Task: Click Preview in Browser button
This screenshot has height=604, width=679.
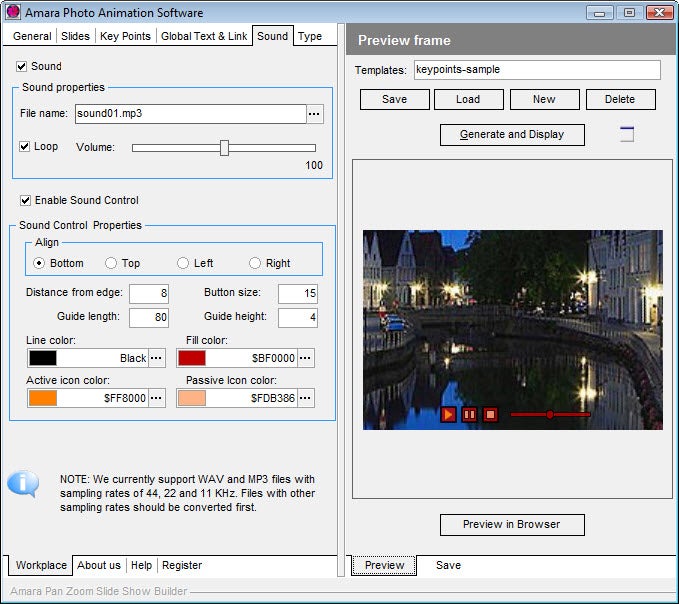Action: click(x=512, y=524)
